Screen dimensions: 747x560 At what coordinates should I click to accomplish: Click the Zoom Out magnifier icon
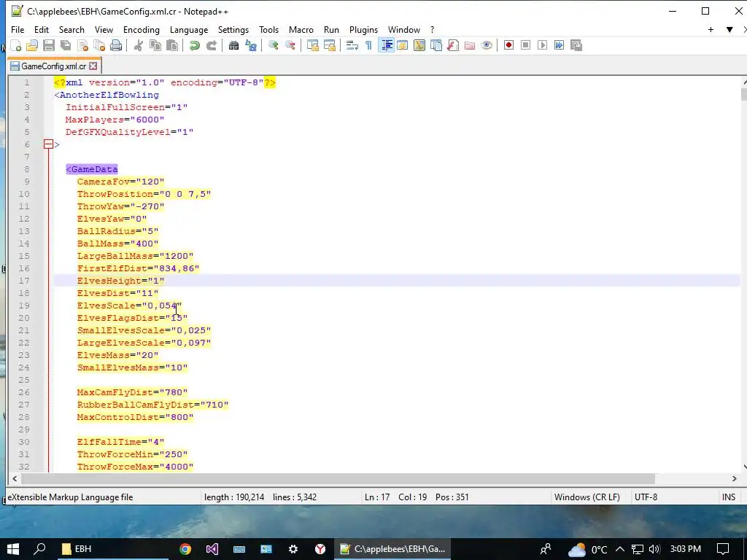click(x=290, y=45)
